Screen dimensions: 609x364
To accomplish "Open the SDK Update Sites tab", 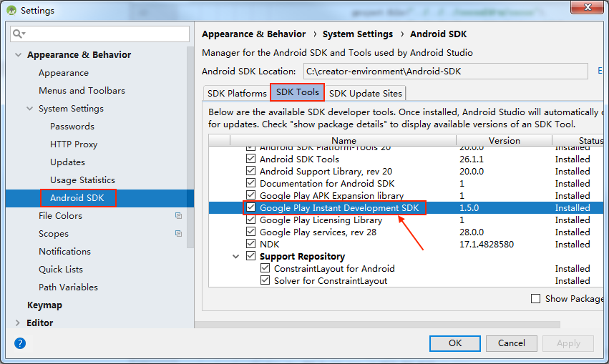I will click(x=366, y=94).
